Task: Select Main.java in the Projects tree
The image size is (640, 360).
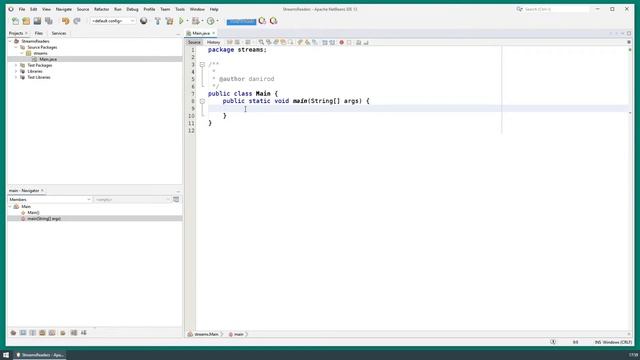Action: (48, 59)
